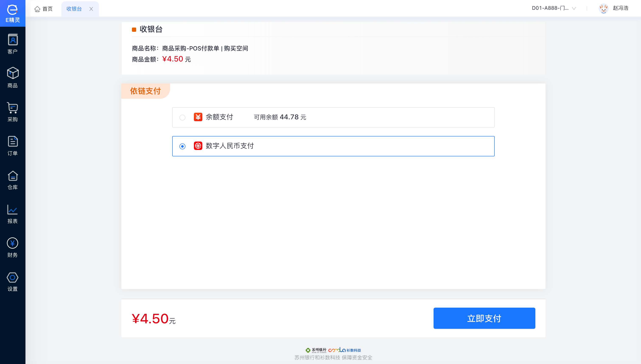Screen dimensions: 641x364
Task: Open the 设置 settings section
Action: coord(13,282)
